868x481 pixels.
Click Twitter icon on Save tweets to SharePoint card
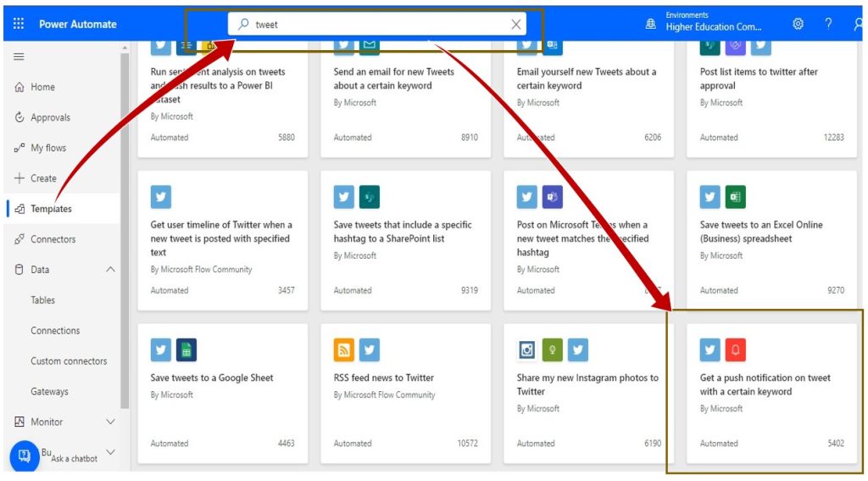[x=344, y=197]
